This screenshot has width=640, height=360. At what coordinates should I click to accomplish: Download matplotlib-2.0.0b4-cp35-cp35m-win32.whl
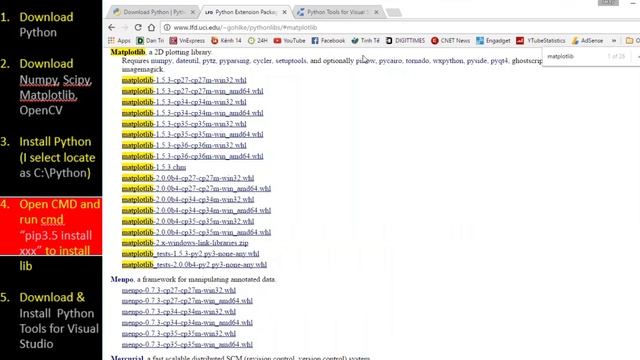tap(188, 221)
